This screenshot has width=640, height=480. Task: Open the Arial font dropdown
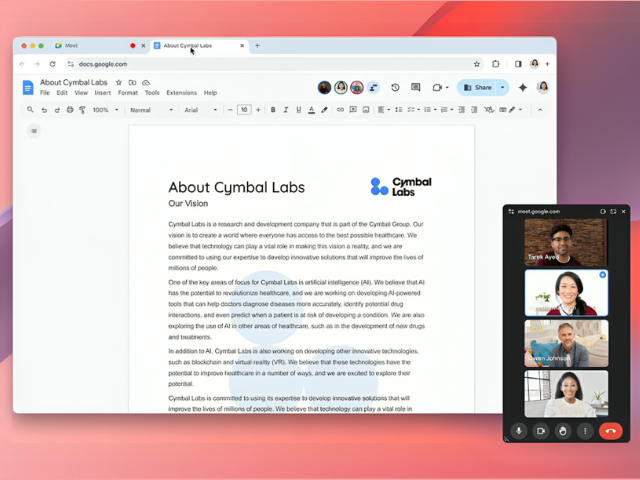200,110
